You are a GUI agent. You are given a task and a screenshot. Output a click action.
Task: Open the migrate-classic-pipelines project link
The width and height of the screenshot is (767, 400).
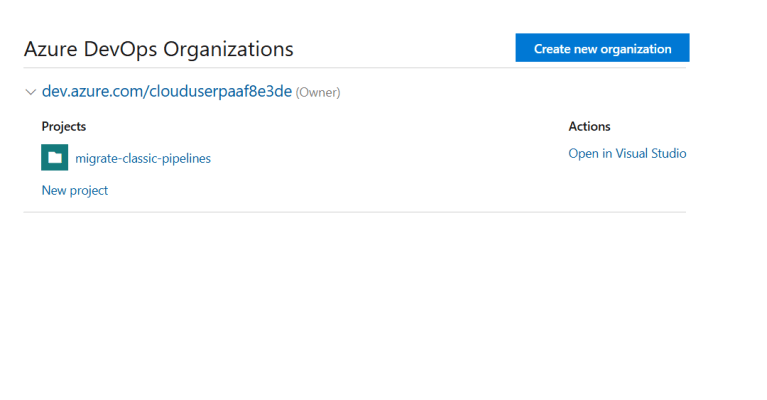pyautogui.click(x=143, y=158)
